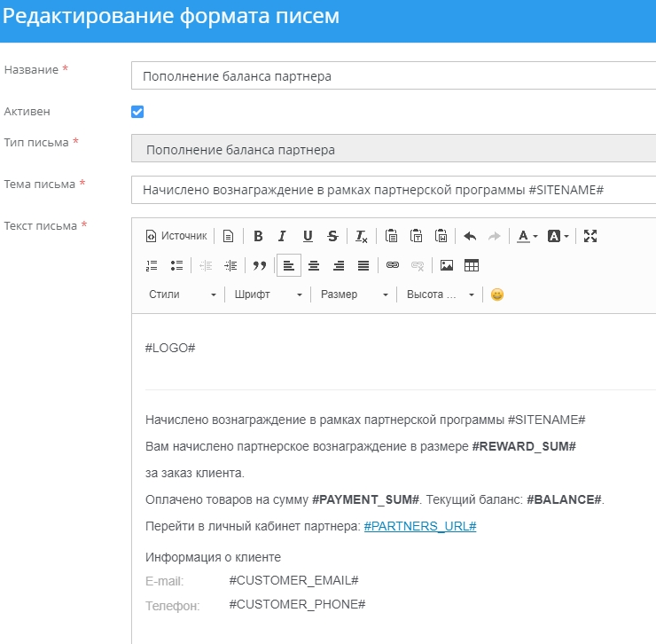
Task: Apply italic formatting
Action: point(282,236)
